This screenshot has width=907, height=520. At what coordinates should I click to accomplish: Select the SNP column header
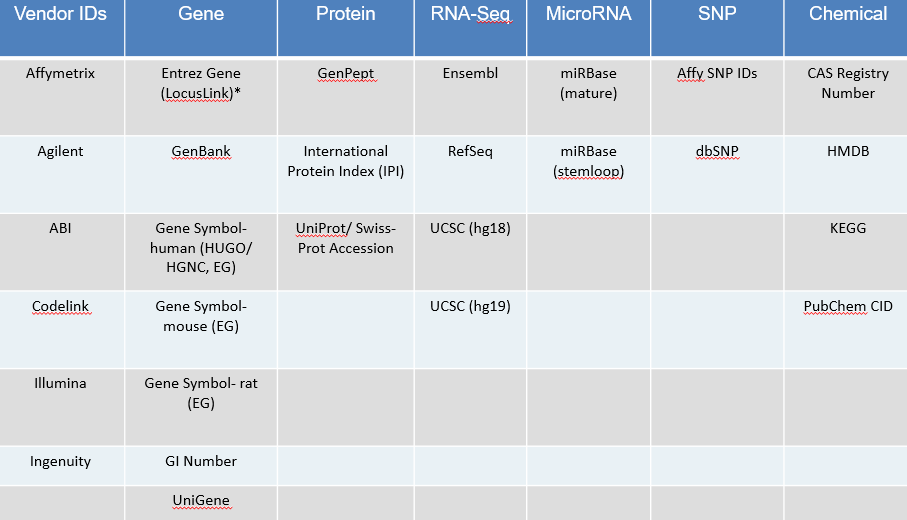(x=716, y=14)
